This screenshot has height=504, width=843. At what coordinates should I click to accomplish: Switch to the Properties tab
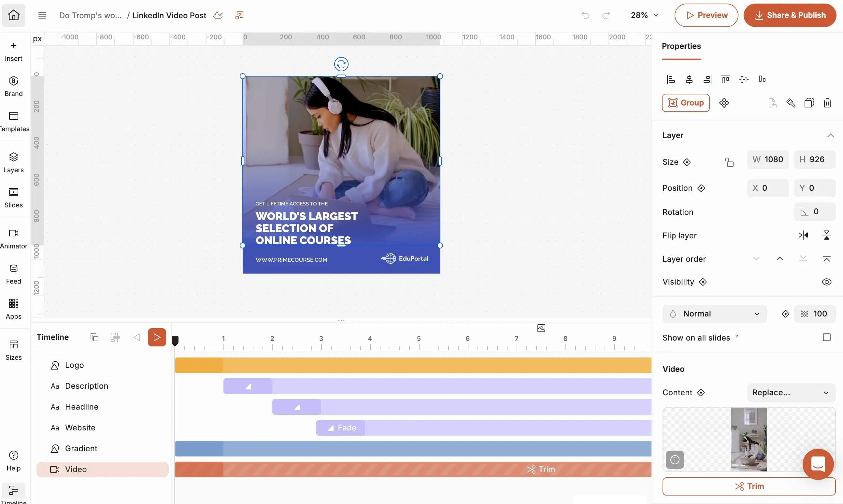(681, 46)
